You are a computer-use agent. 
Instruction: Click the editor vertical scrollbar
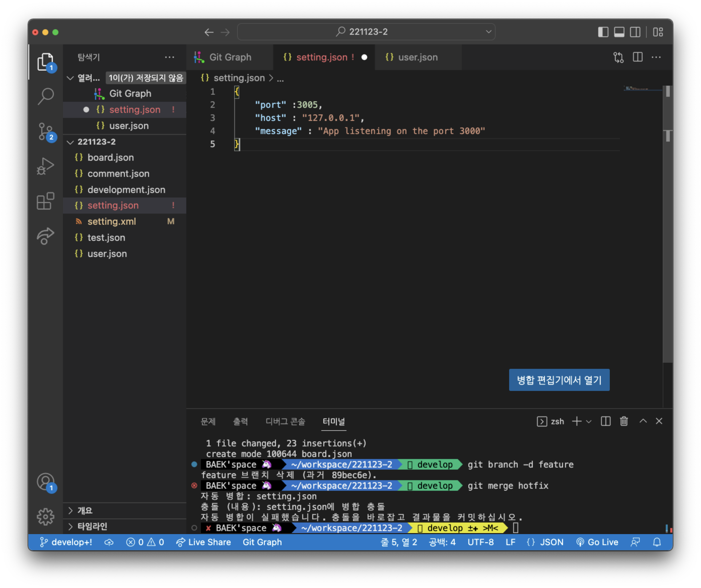667,234
